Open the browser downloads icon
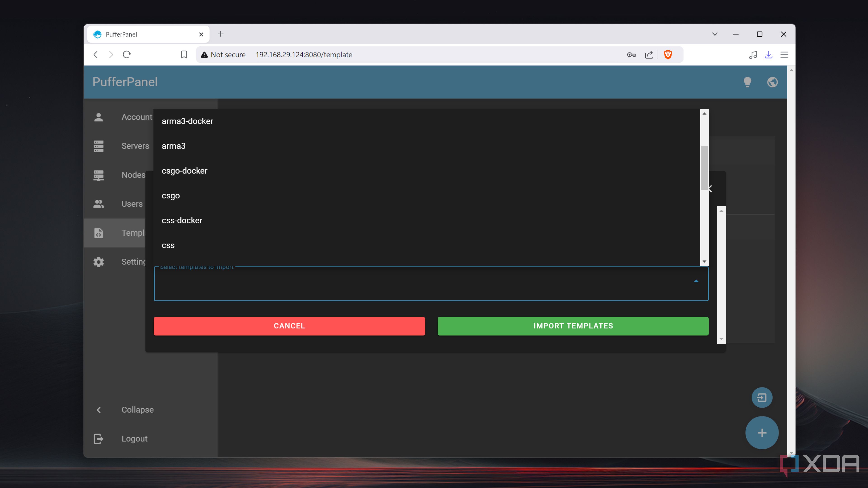 [768, 54]
